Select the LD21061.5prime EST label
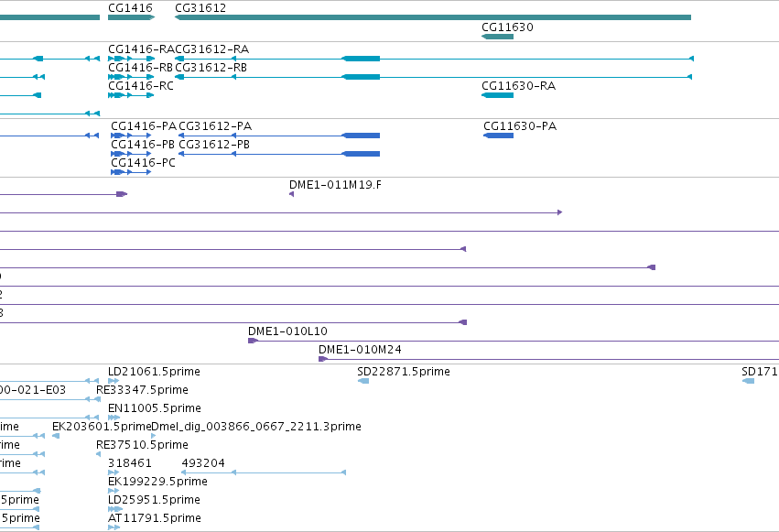The height and width of the screenshot is (532, 779). pos(154,372)
